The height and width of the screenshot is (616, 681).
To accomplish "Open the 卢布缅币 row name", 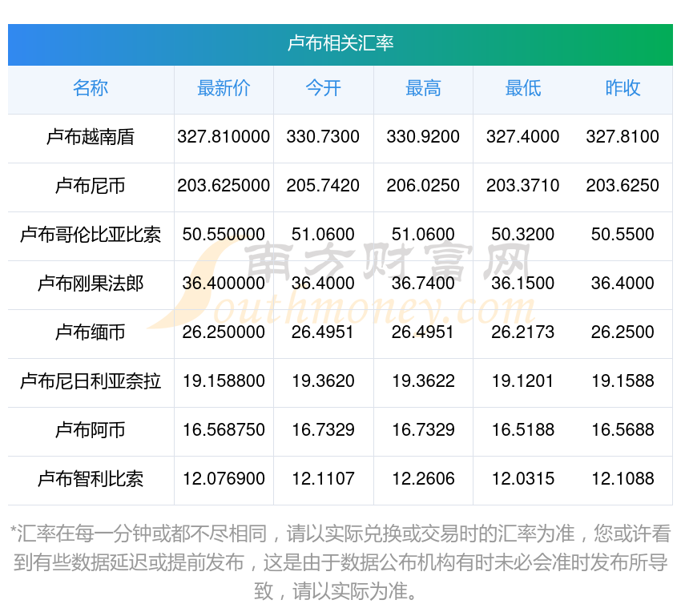I will coord(91,332).
